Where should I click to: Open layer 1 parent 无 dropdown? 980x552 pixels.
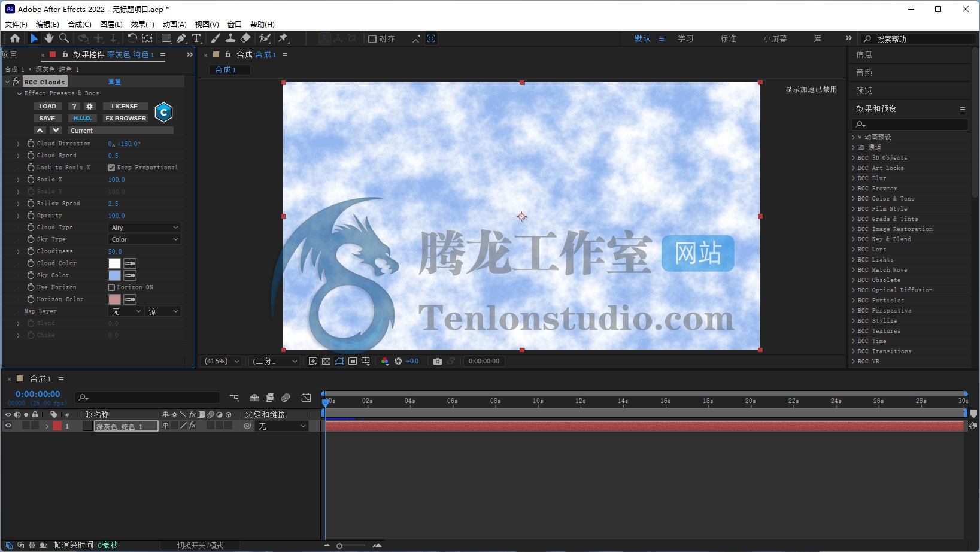coord(283,426)
